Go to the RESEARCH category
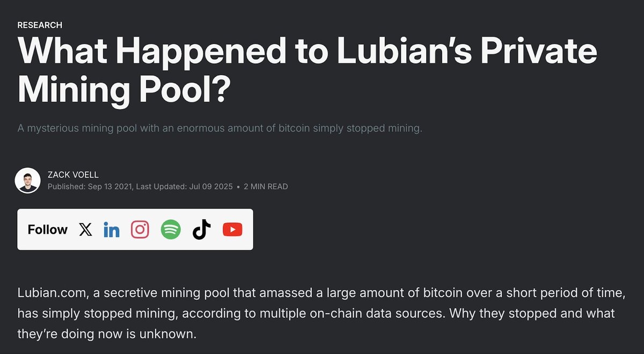Image resolution: width=644 pixels, height=354 pixels. (x=40, y=25)
